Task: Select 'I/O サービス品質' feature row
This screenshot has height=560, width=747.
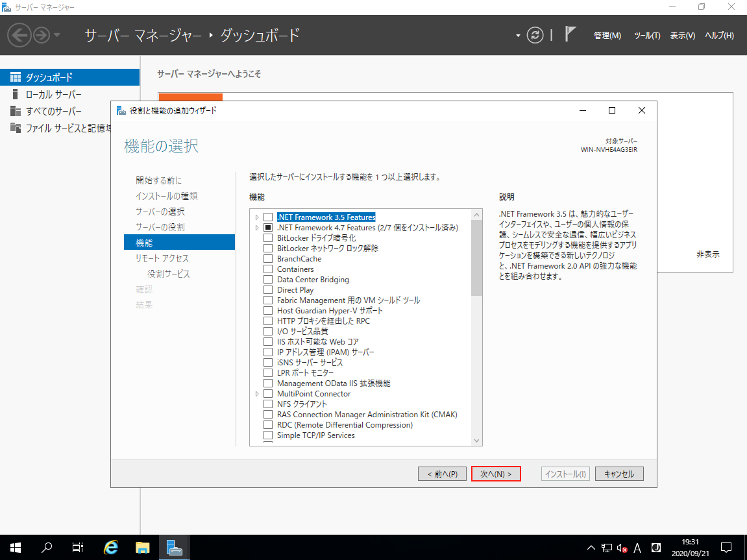Action: 302,332
